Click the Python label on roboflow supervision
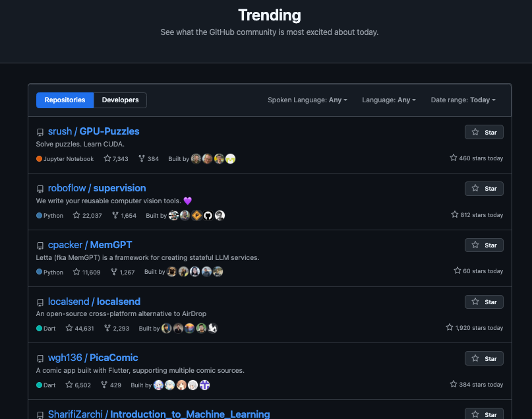Screen dimensions: 532x419 pos(49,215)
